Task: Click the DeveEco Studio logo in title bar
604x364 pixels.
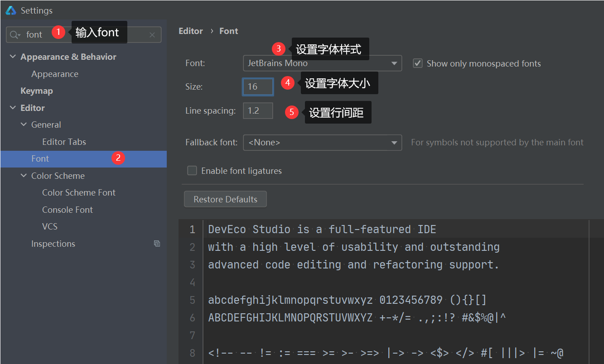Action: click(x=11, y=10)
